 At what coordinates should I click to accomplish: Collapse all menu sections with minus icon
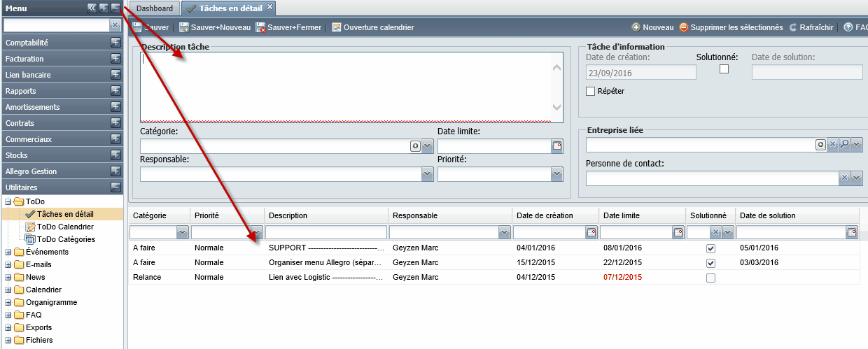(x=115, y=8)
